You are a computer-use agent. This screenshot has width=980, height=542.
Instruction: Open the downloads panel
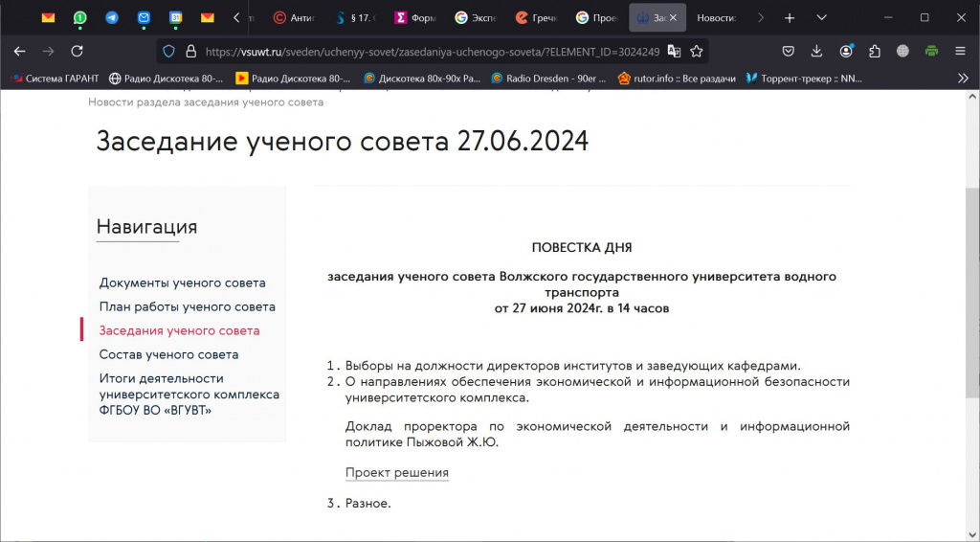[x=816, y=52]
